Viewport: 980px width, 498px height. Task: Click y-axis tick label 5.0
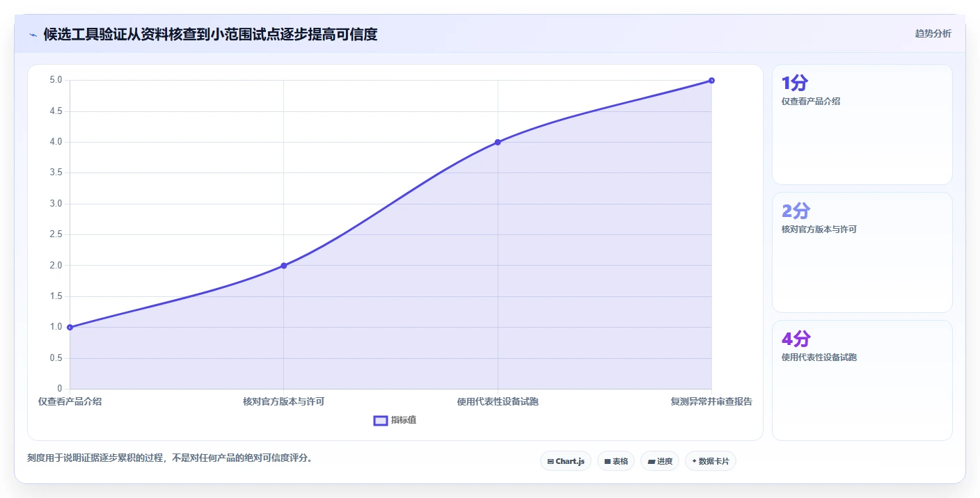point(56,80)
